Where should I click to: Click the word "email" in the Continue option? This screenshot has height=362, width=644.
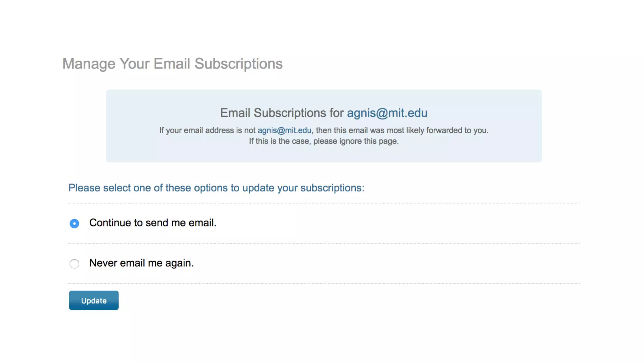pos(202,223)
